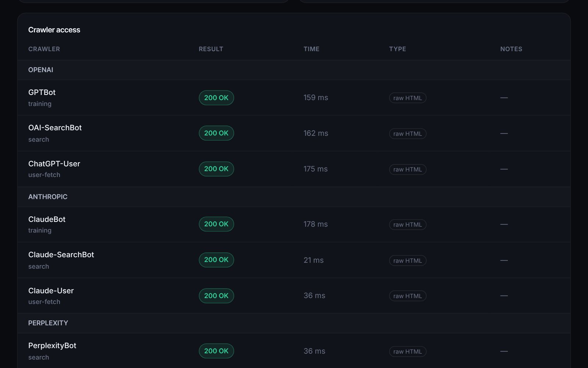Screen dimensions: 588x368
Task: Click the user-fetch label under ChatGPT-User
Action: (x=44, y=175)
